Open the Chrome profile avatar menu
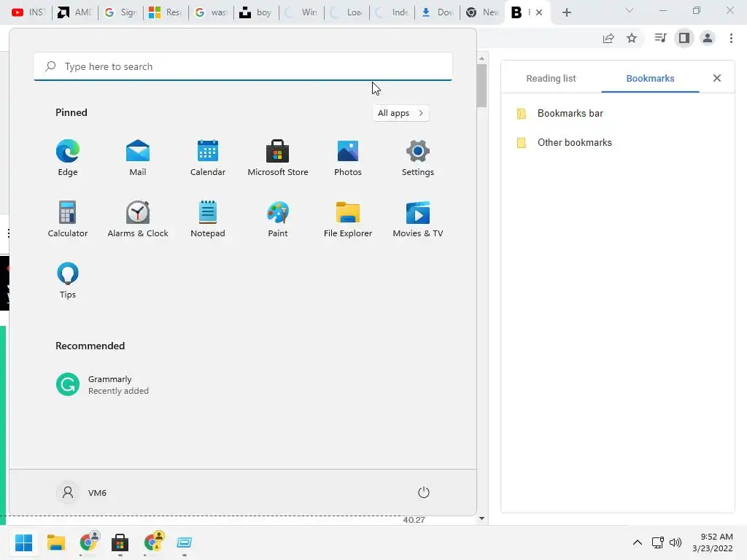This screenshot has height=560, width=747. [708, 38]
